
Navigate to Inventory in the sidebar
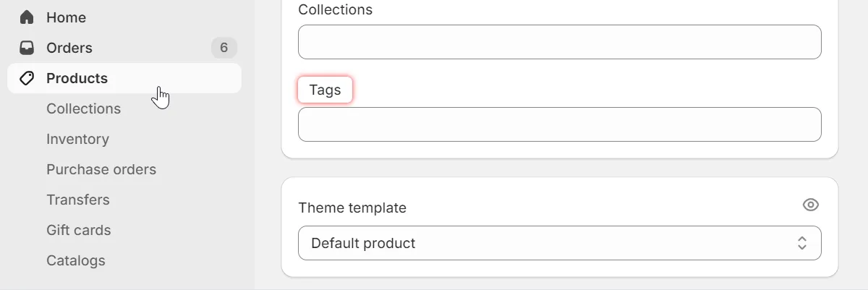(77, 139)
